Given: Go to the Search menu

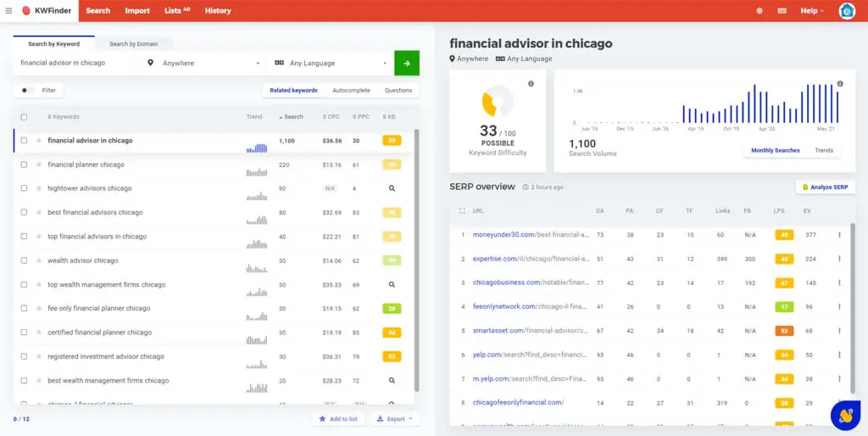Looking at the screenshot, I should [98, 10].
